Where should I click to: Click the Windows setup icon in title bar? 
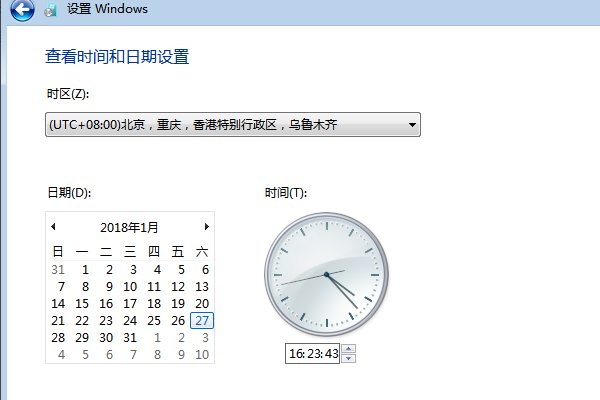(51, 10)
